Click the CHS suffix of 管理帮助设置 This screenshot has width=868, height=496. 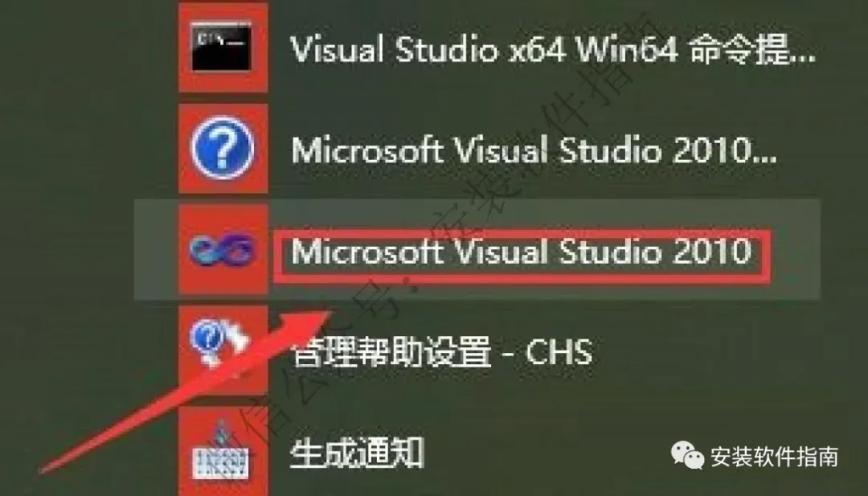click(x=559, y=351)
